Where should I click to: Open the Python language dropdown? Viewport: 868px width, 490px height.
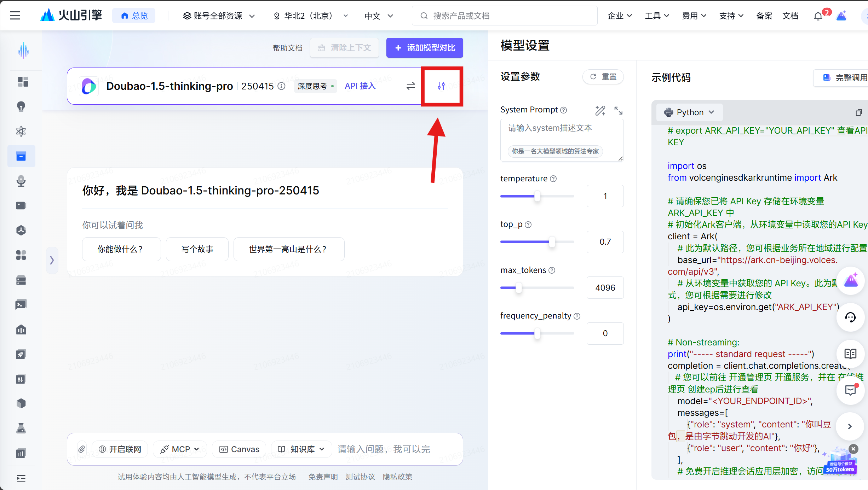(689, 112)
